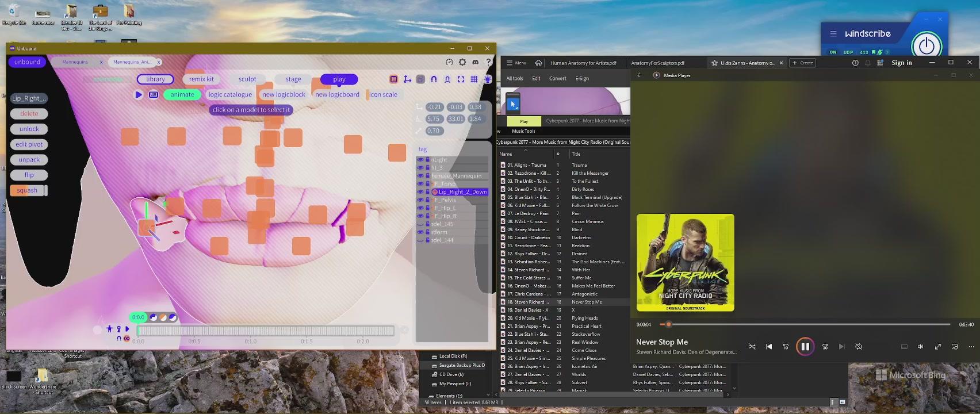Open the Unbound performance gauge icon
The image size is (980, 414).
450,62
